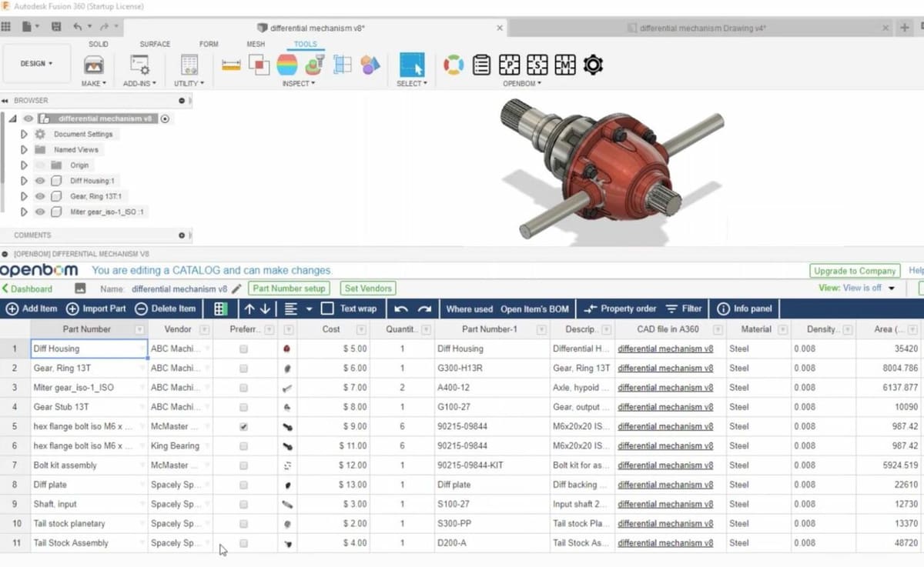Undo via the top bar arrow
The height and width of the screenshot is (567, 924).
click(78, 27)
